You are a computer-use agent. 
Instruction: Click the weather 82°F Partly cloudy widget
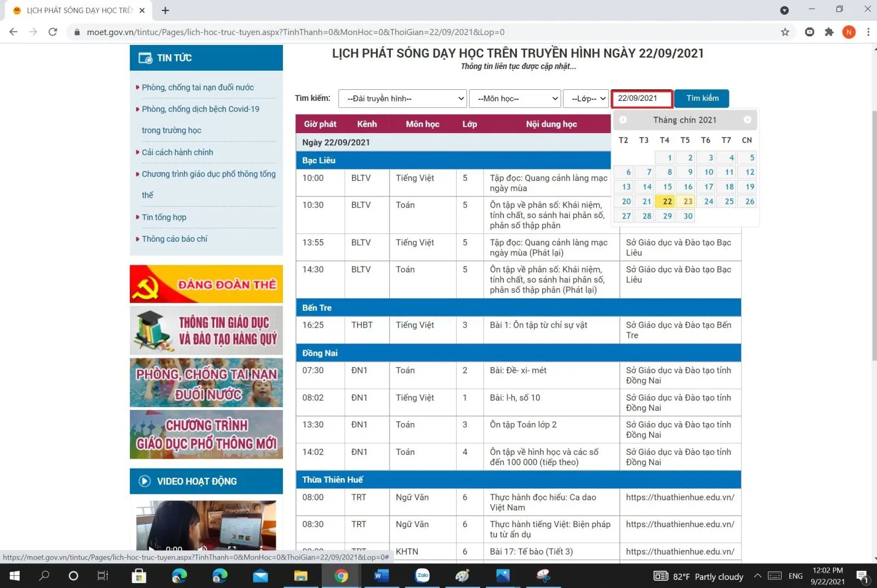coord(699,576)
